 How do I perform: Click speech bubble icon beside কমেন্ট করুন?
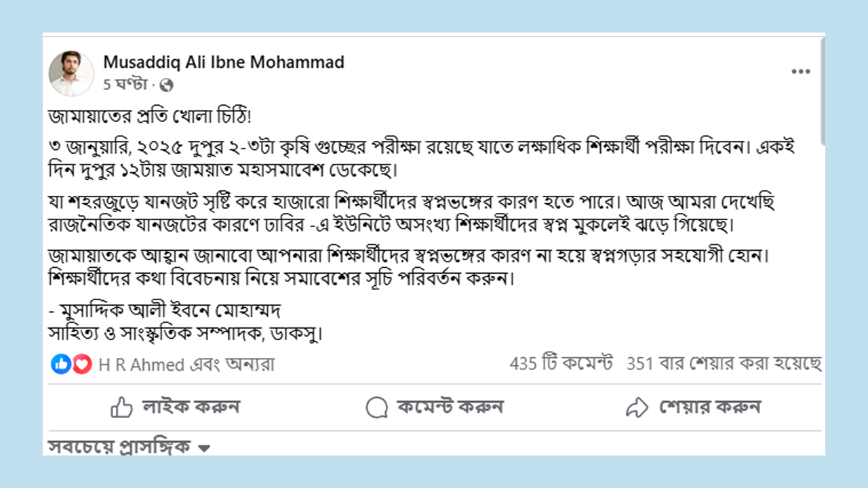(376, 407)
